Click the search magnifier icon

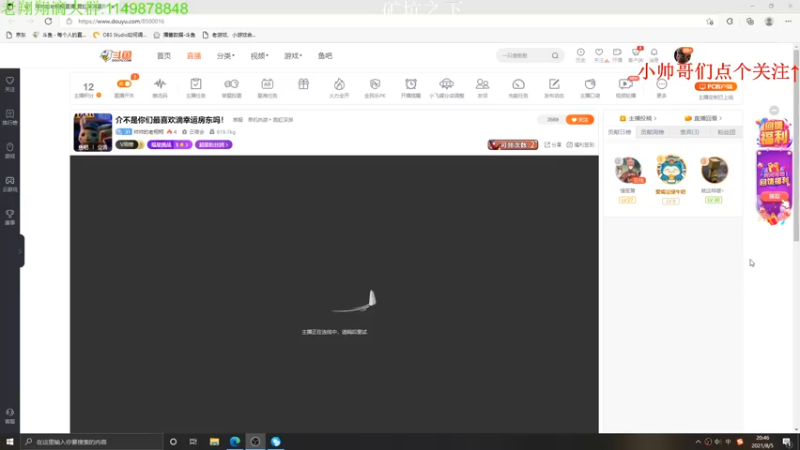click(x=555, y=56)
